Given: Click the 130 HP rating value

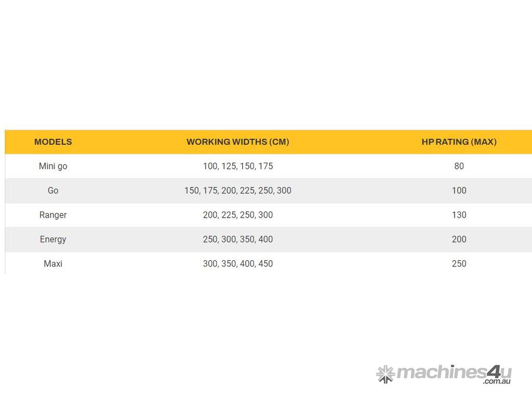Looking at the screenshot, I should point(459,215).
